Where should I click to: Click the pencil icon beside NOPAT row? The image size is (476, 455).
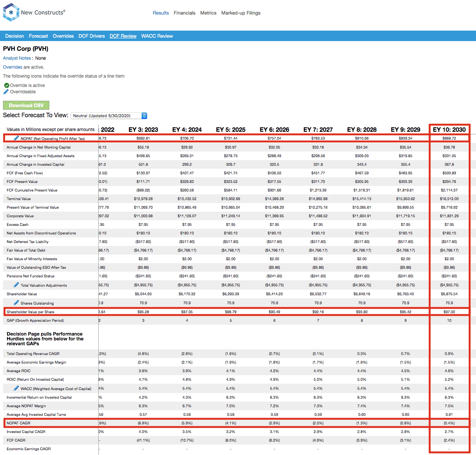click(x=16, y=138)
